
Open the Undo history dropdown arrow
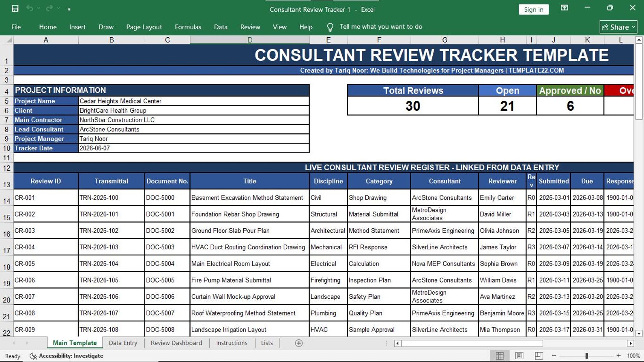coord(39,9)
